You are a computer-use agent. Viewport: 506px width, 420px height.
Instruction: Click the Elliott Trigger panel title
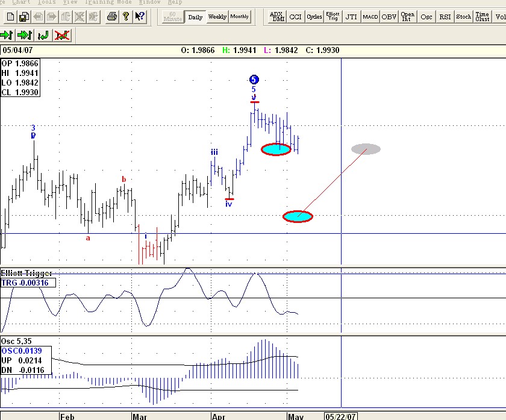(x=27, y=274)
